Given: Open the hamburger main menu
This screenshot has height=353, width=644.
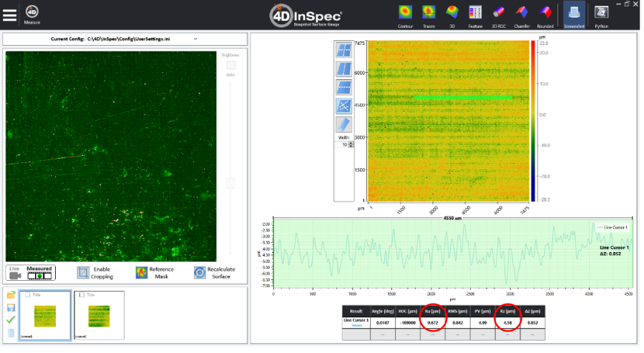Looking at the screenshot, I should click(9, 15).
